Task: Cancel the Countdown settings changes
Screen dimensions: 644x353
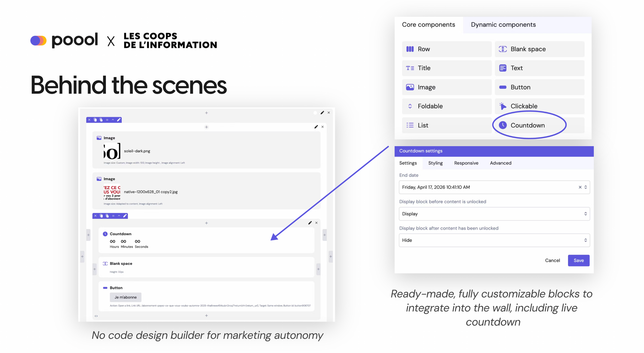Action: 553,260
